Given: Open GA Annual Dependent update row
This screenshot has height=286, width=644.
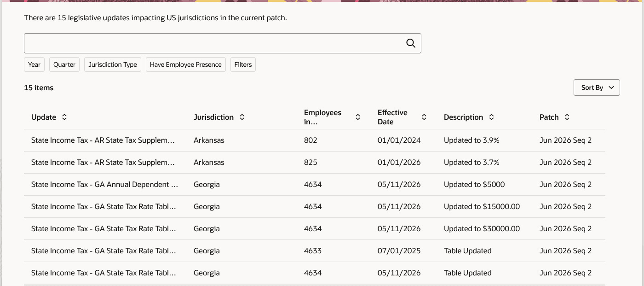Looking at the screenshot, I should click(315, 184).
